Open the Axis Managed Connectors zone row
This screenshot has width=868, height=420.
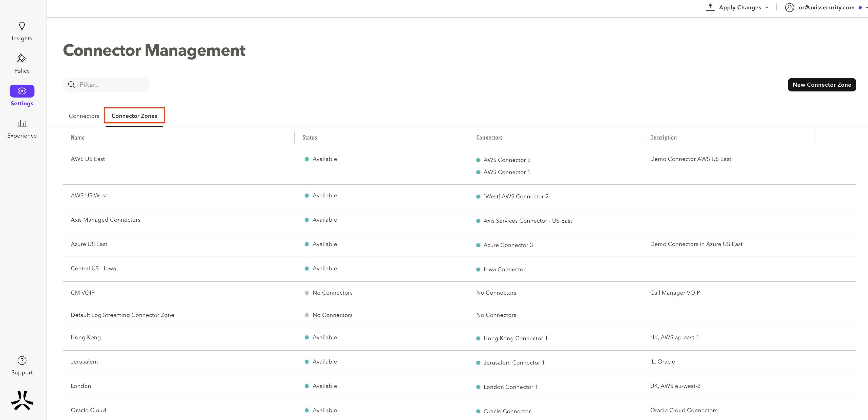(106, 220)
